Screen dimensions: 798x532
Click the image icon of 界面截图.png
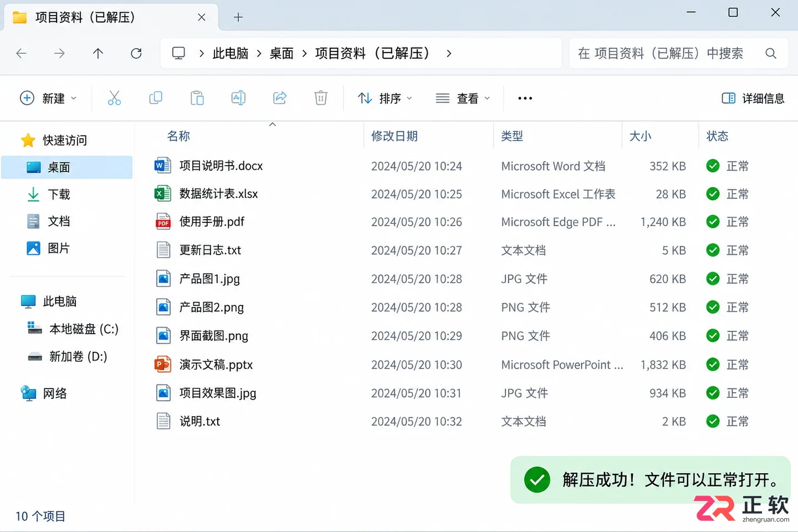[x=163, y=336]
